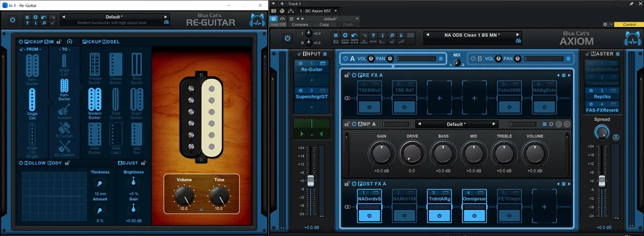The width and height of the screenshot is (644, 236).
Task: Open Master section menu
Action: pos(617,54)
